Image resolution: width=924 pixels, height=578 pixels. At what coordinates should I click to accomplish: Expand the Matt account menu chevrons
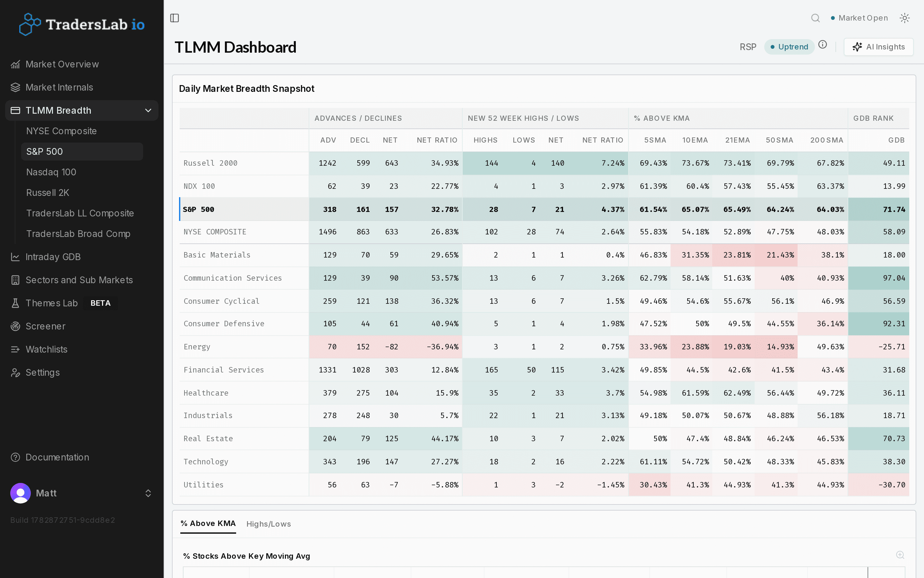(148, 493)
